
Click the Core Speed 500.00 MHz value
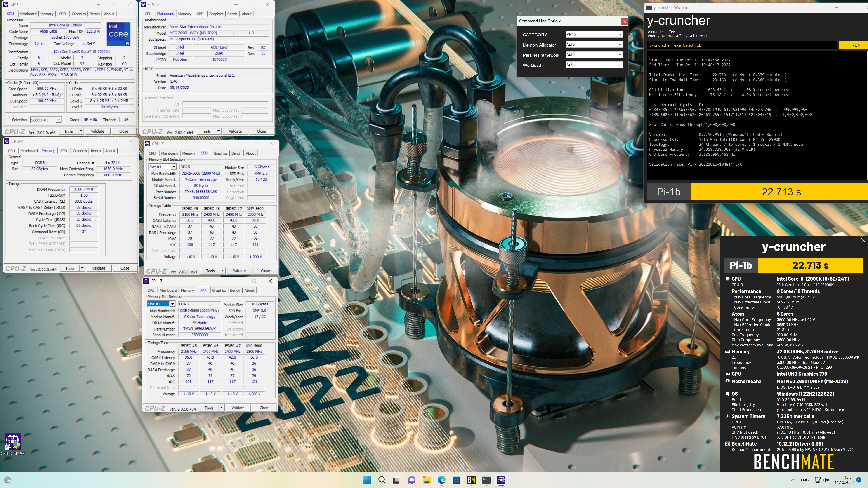[x=47, y=89]
